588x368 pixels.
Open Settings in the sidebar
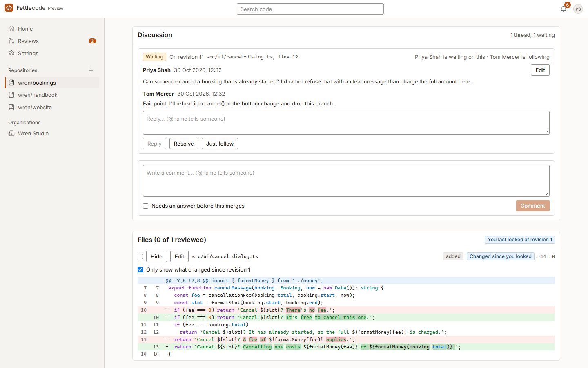pyautogui.click(x=52, y=53)
